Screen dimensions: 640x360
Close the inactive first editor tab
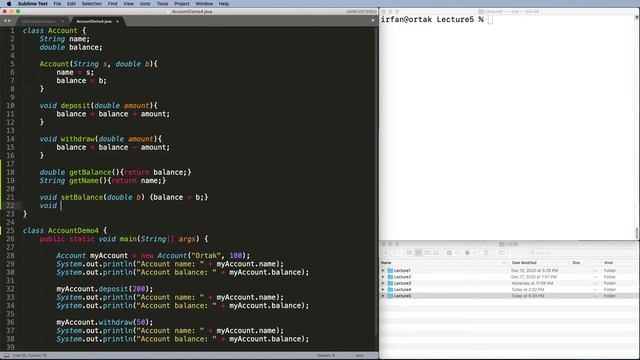tap(63, 21)
